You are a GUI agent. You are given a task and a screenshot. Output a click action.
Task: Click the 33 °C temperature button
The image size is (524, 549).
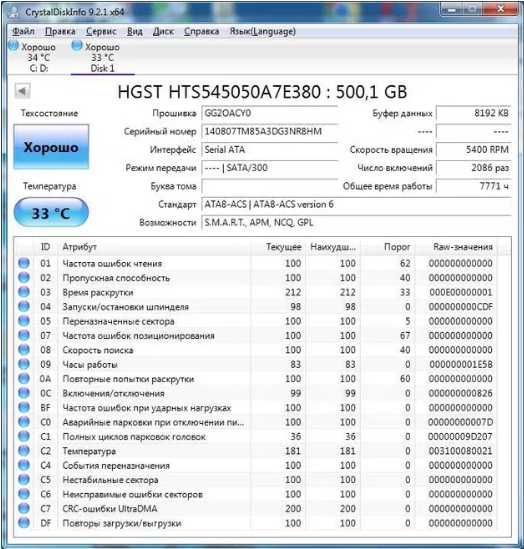point(51,213)
